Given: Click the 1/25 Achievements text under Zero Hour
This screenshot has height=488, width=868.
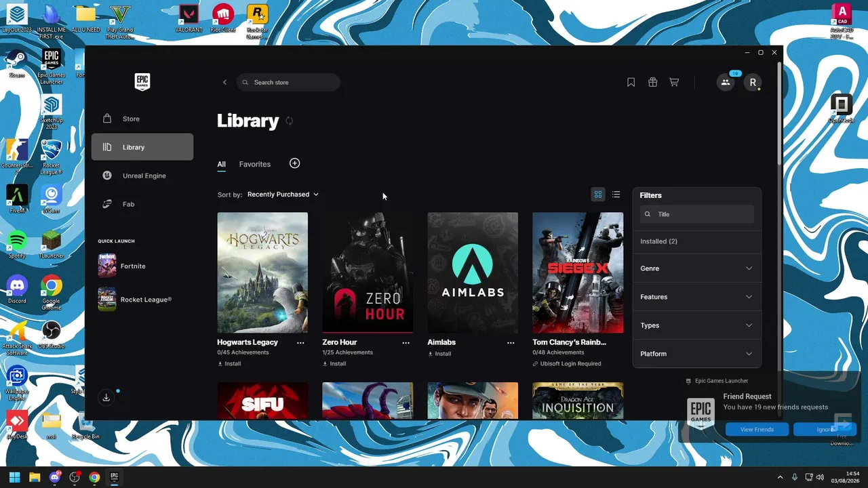Looking at the screenshot, I should tap(348, 352).
